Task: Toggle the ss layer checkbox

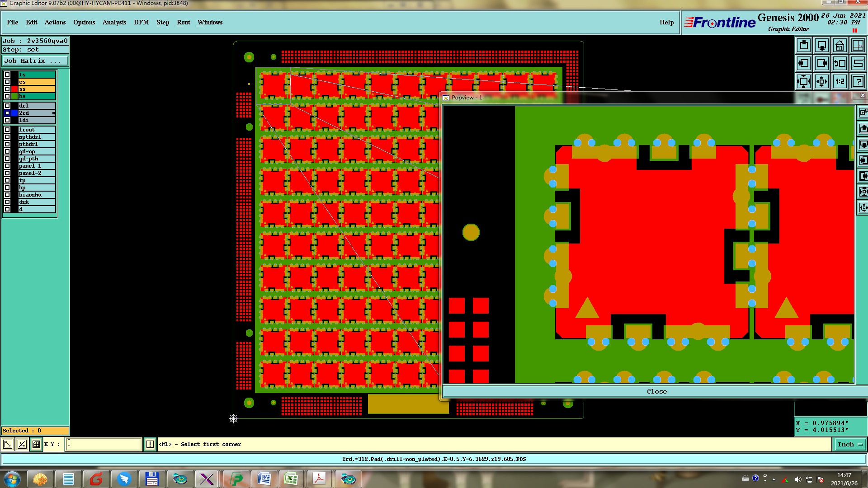Action: [7, 89]
